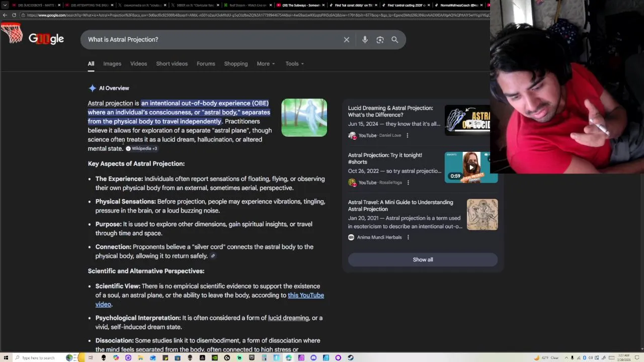The image size is (644, 362).
Task: Open the Google logo home link
Action: click(x=46, y=39)
